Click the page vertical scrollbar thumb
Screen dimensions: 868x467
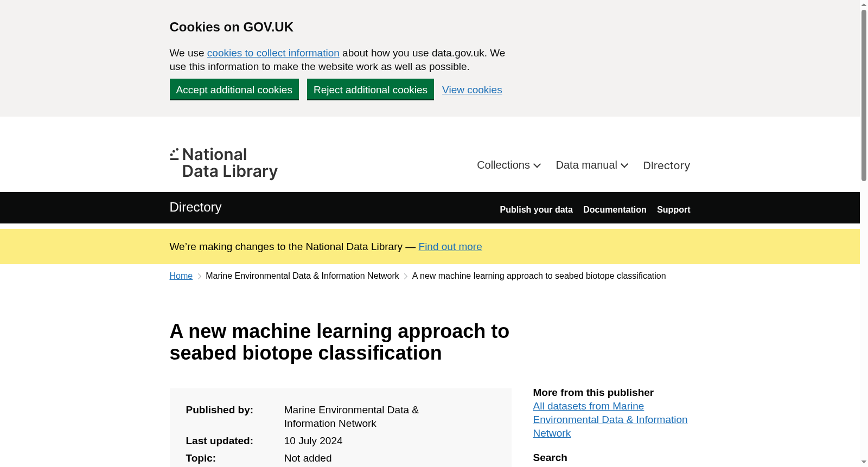click(864, 95)
